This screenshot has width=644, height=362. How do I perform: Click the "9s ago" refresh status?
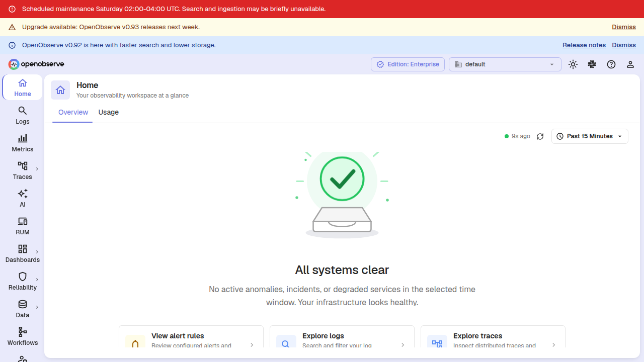(518, 136)
